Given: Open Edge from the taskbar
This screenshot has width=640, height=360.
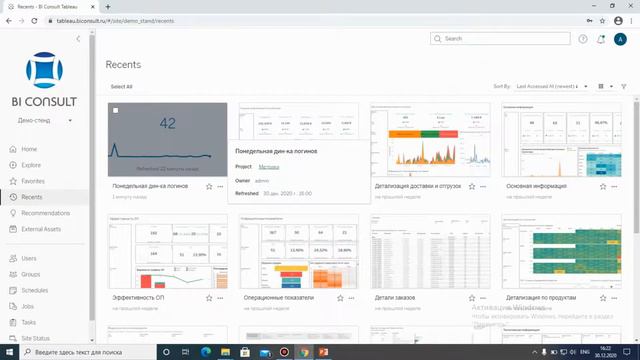Looking at the screenshot, I should [206, 352].
